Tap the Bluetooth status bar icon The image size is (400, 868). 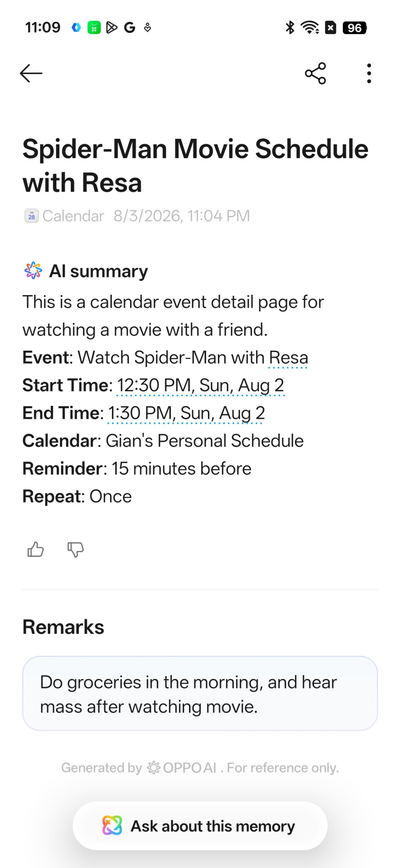tap(290, 27)
